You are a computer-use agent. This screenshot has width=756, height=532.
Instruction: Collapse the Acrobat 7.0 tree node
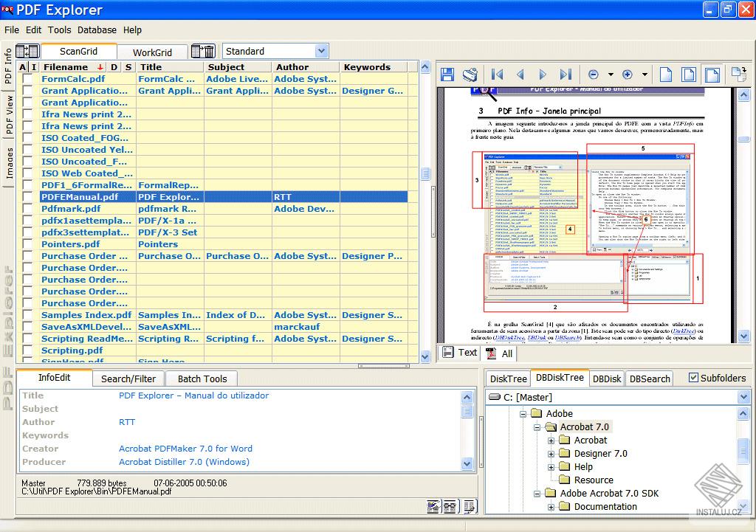(539, 426)
